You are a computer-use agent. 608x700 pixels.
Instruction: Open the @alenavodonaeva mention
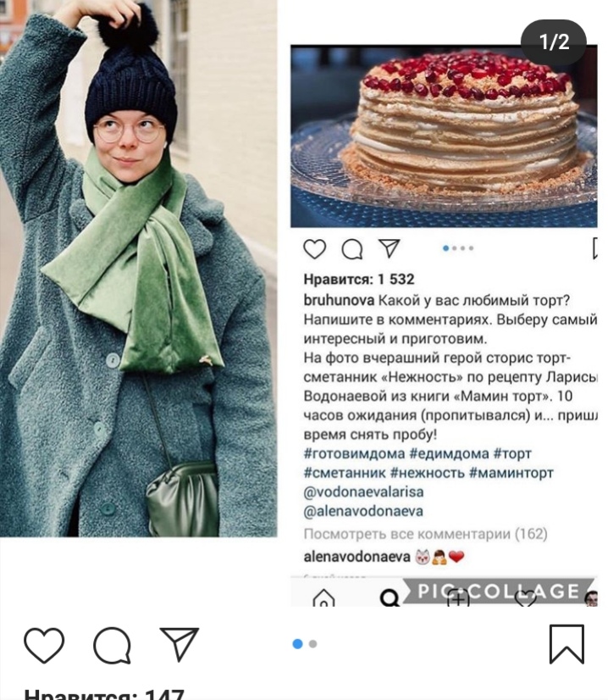363,511
